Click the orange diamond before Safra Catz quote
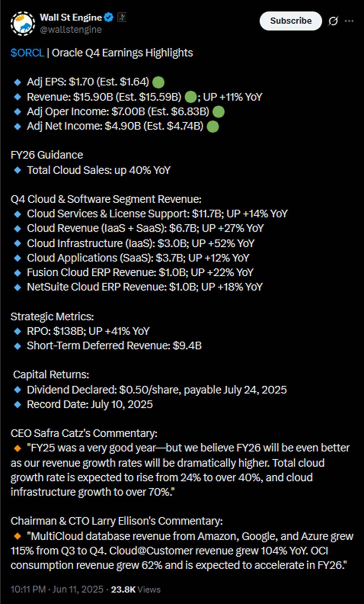364x604 pixels. pos(18,448)
